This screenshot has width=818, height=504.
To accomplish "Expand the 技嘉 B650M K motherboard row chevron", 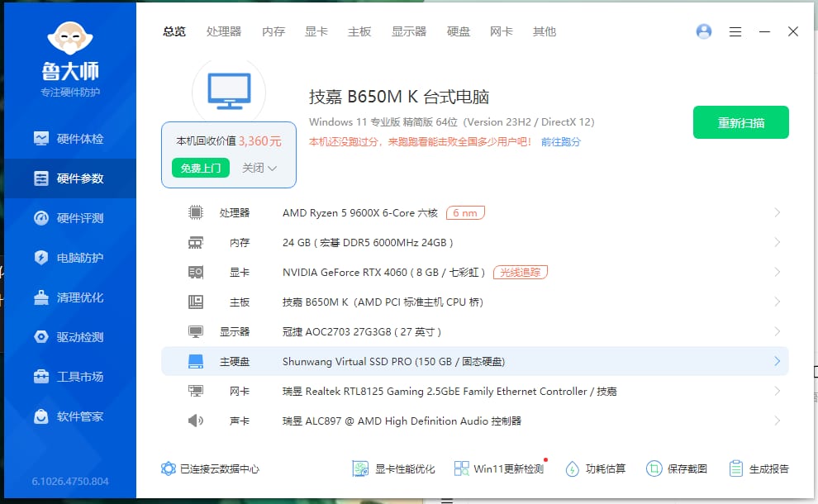I will tap(777, 302).
